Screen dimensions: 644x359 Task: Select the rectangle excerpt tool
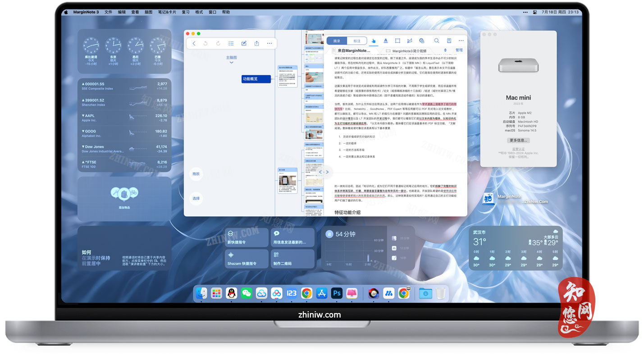(x=397, y=41)
